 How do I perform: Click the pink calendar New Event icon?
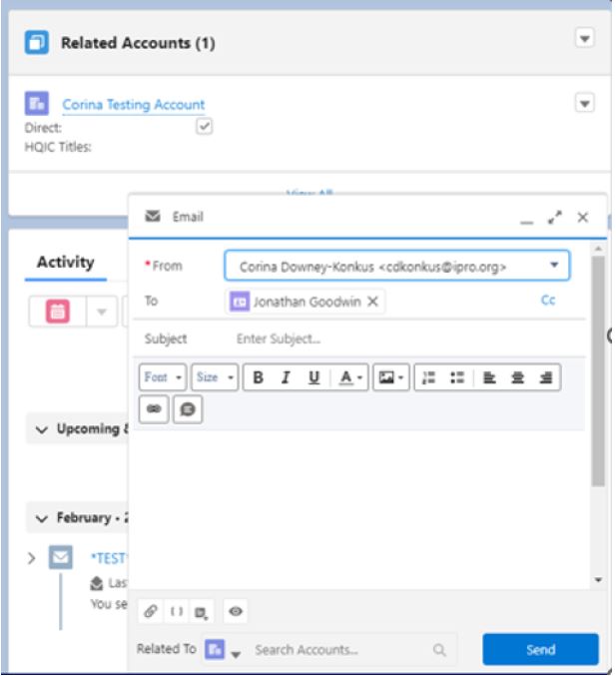pos(57,312)
